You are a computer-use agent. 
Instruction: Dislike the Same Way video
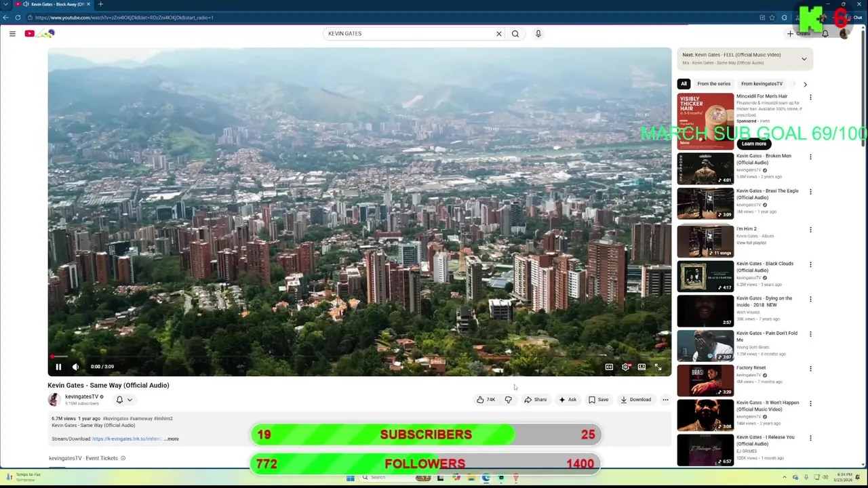tap(508, 400)
